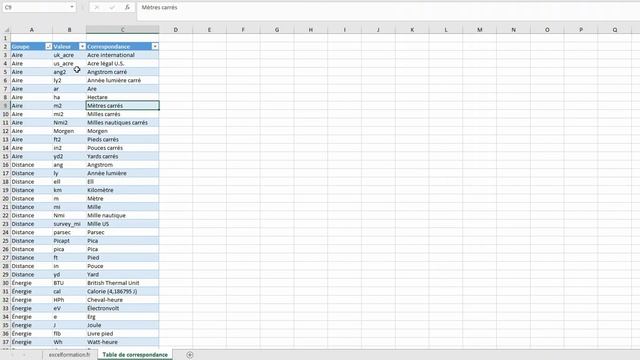Screen dimensions: 640x360
Task: Select column D header
Action: [176, 30]
